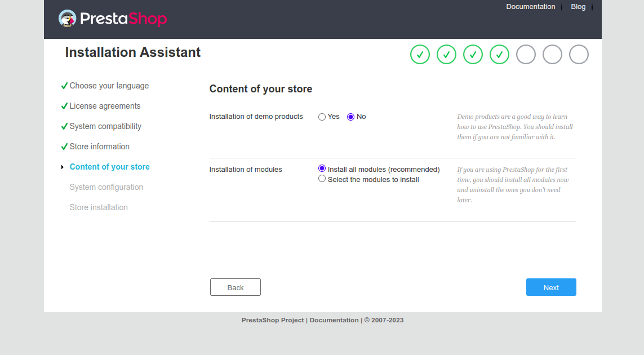Click the first completed step circle
Viewport: 644px width, 355px height.
[420, 55]
